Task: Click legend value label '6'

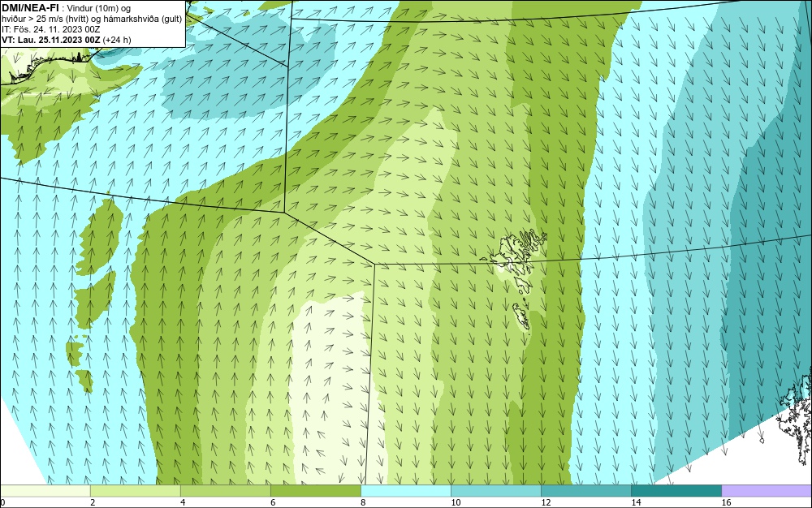Action: 273,502
